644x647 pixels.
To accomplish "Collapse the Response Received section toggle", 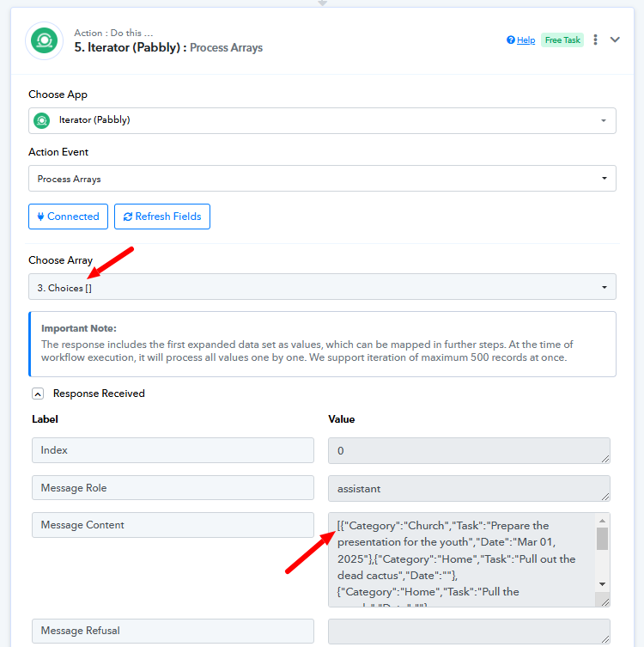I will (38, 394).
